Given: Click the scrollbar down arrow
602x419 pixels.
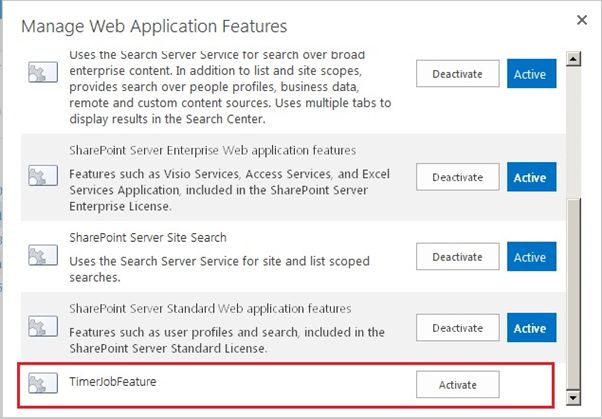Looking at the screenshot, I should [574, 398].
